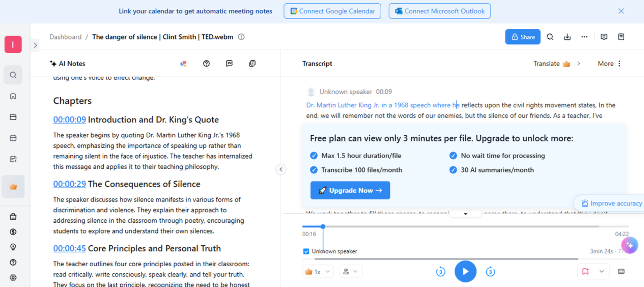Expand the left sidebar with the chevron
This screenshot has height=287, width=644.
(x=35, y=45)
